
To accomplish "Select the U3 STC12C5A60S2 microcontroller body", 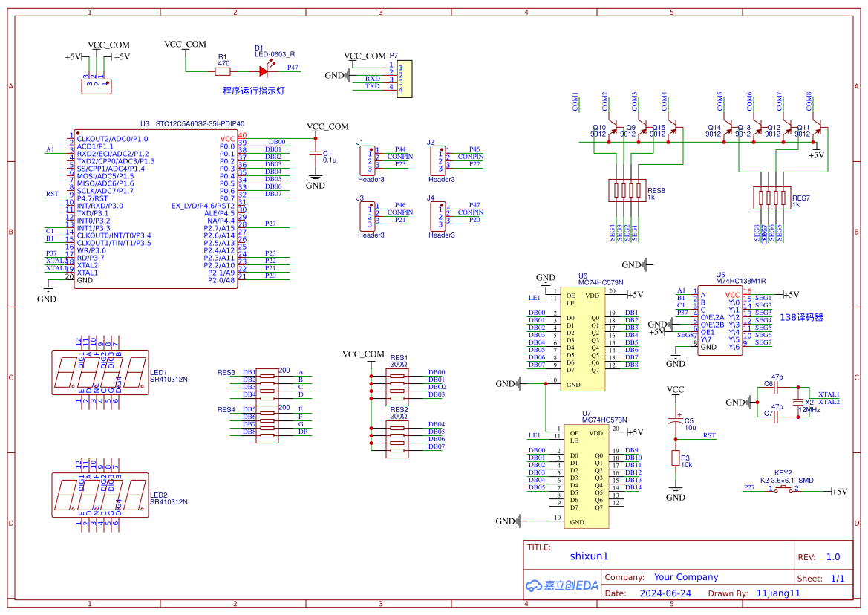I will click(x=154, y=209).
